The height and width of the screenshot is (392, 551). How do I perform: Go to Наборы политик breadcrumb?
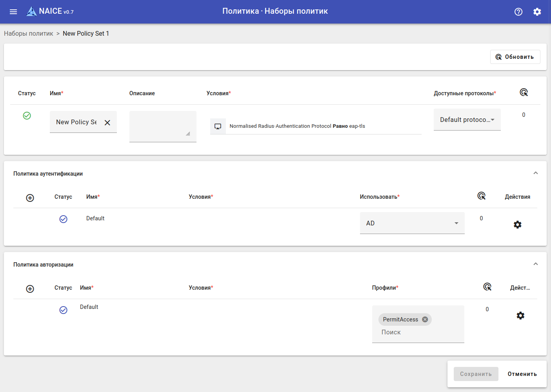[x=29, y=34]
